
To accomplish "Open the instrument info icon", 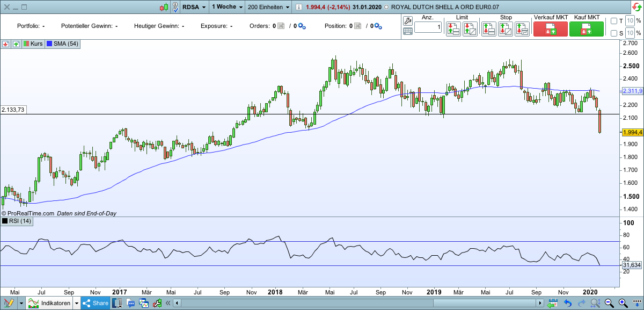I will click(299, 7).
